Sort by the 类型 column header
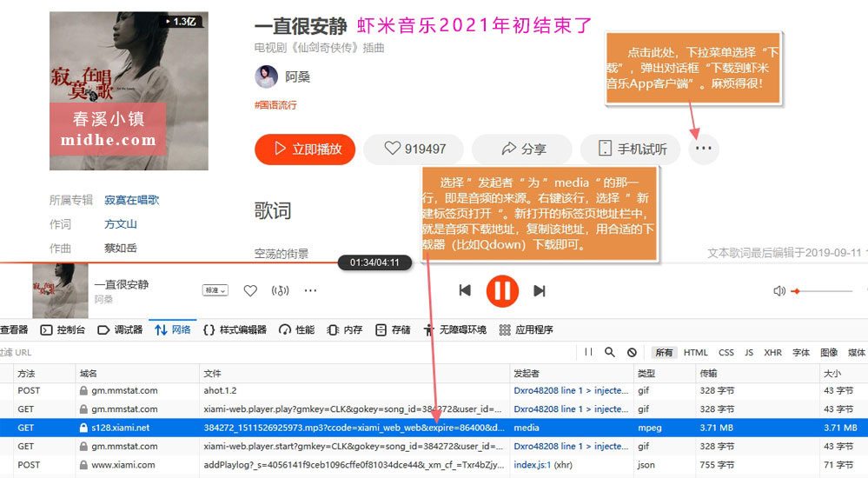Screen dimensions: 868x478 click(665, 374)
